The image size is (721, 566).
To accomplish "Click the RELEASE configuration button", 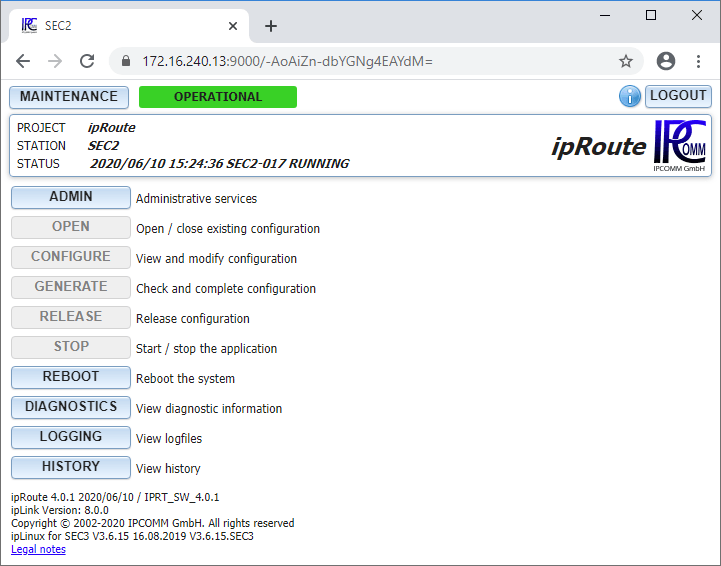I will coord(71,317).
